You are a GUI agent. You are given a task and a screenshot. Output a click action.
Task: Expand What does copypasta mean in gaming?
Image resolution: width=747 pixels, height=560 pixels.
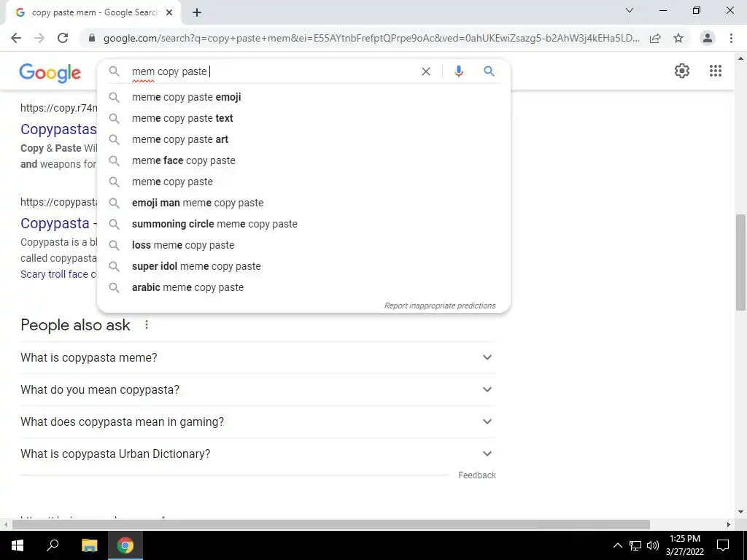(258, 422)
